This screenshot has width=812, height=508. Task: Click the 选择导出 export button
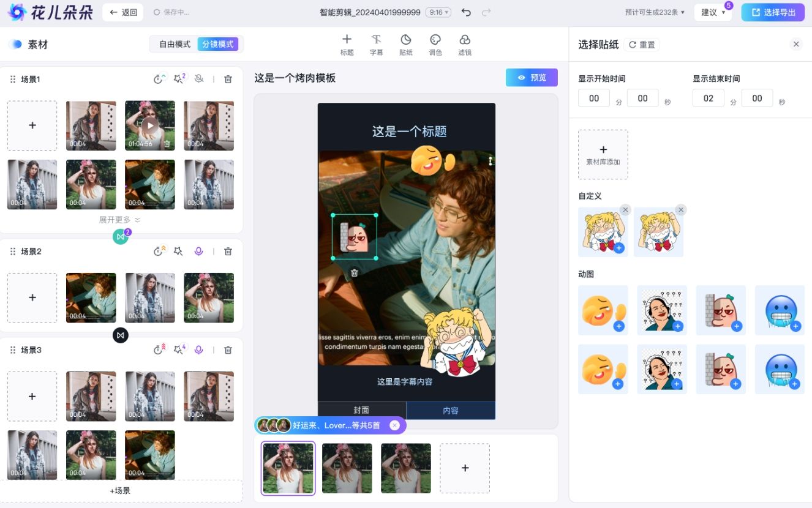point(773,12)
